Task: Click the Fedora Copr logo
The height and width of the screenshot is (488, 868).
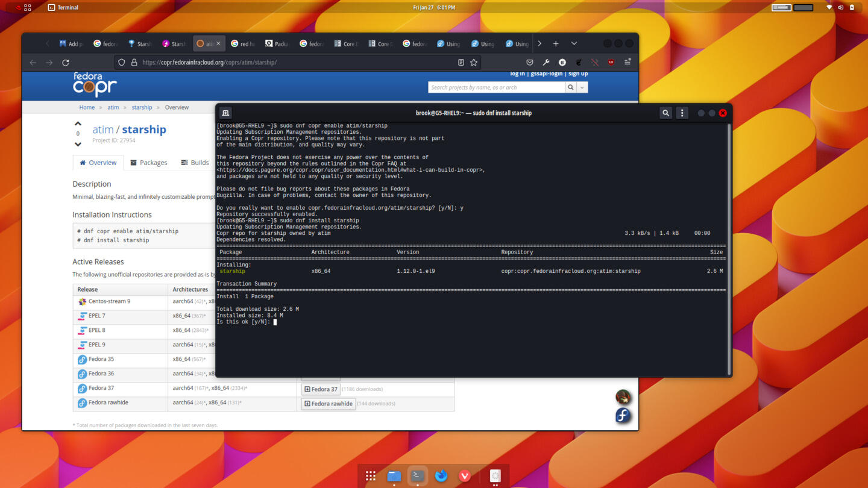Action: click(95, 85)
